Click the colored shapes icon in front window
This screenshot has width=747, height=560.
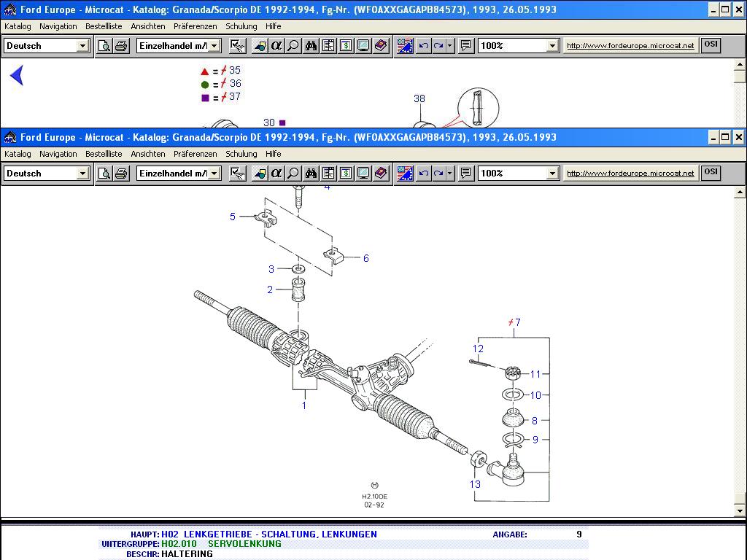click(260, 174)
